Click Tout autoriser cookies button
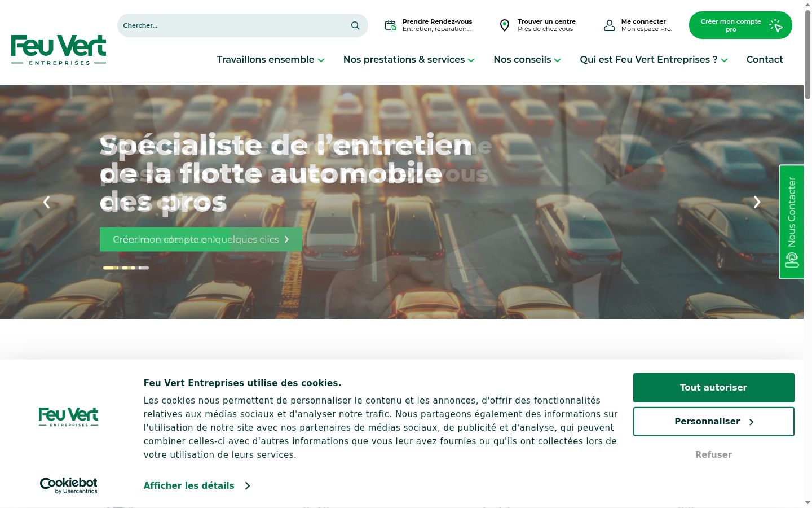The image size is (812, 508). coord(714,388)
